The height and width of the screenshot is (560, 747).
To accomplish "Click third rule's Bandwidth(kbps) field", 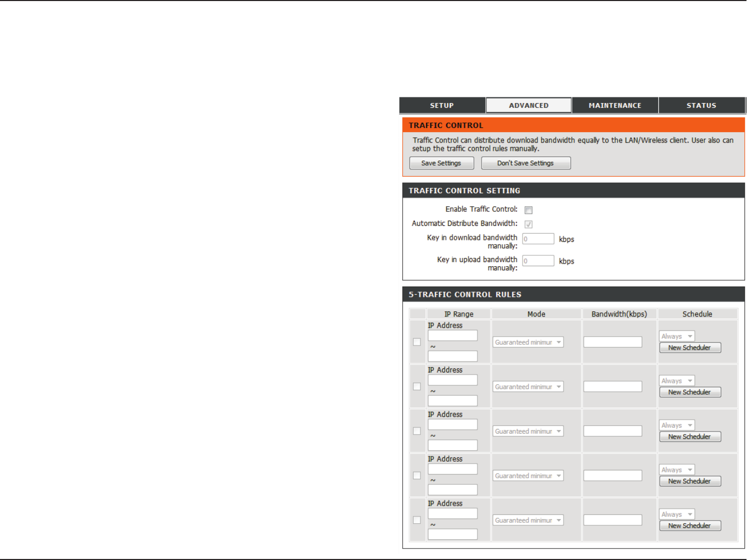I will [613, 431].
